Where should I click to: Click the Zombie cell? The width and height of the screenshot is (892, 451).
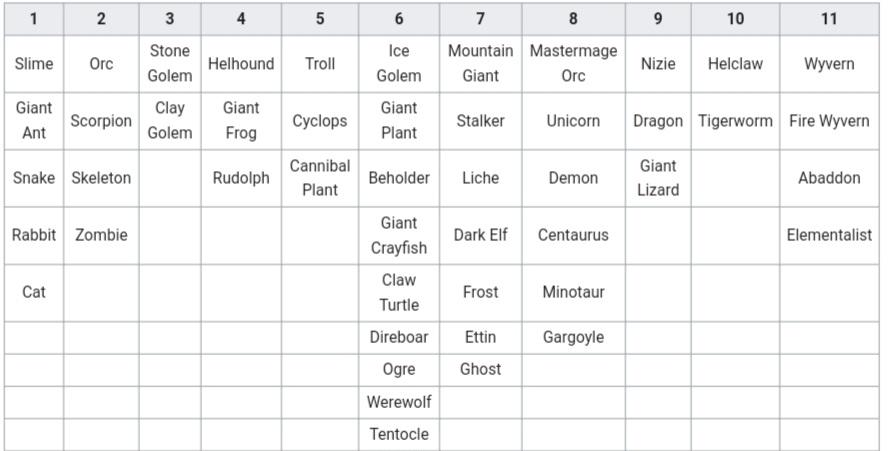pos(101,236)
